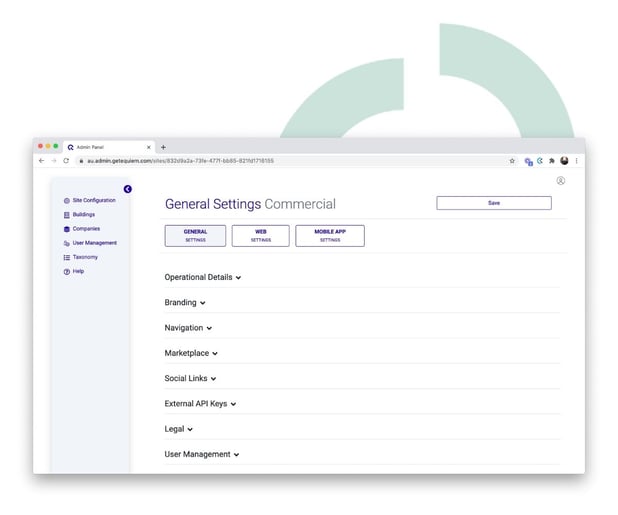Image resolution: width=618 pixels, height=515 pixels.
Task: Open the Help page
Action: coord(78,271)
